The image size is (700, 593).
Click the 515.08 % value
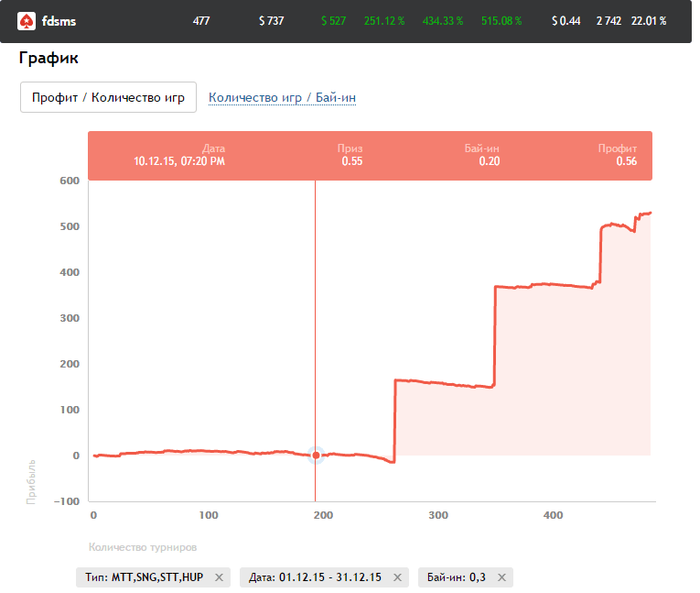[501, 21]
